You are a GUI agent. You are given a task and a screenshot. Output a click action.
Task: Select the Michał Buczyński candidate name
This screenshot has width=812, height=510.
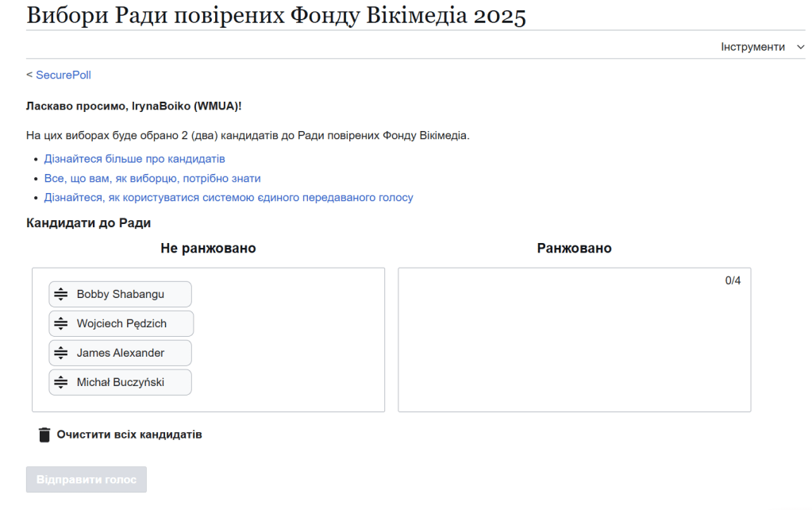tap(121, 382)
